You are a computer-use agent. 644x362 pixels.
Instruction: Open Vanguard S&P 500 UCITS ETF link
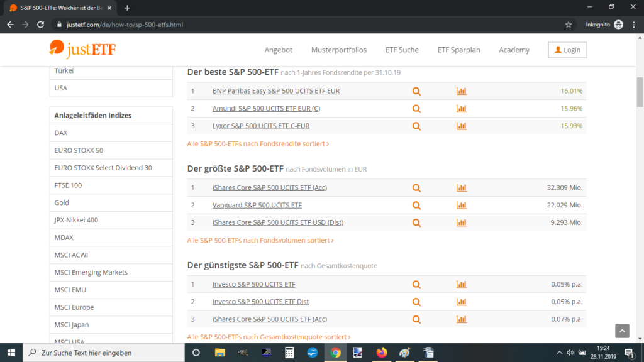(x=257, y=205)
